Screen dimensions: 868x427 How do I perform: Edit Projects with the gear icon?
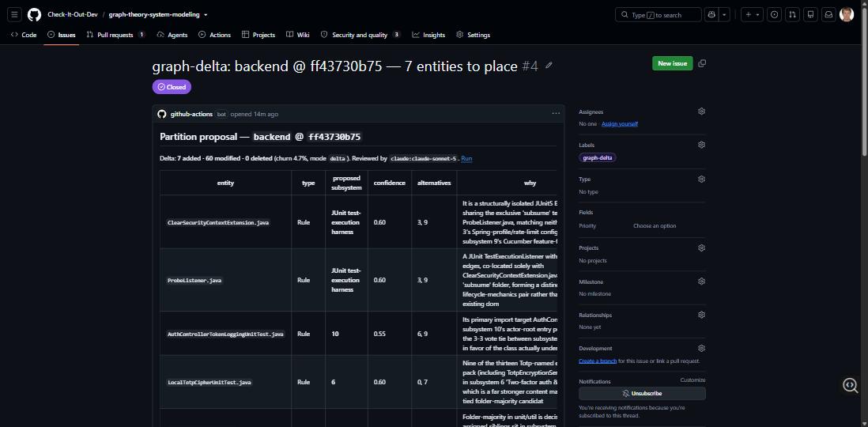(x=701, y=248)
